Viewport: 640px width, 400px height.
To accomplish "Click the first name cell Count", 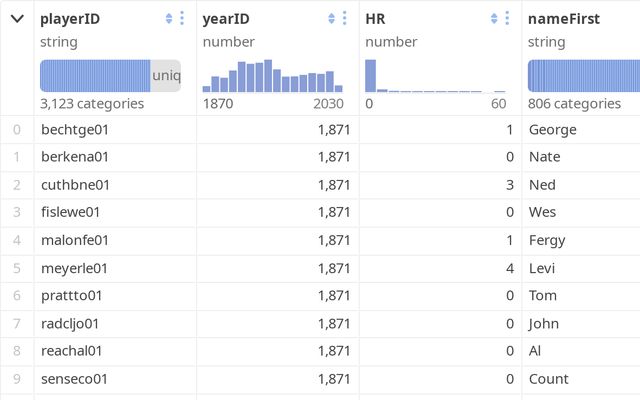I will coord(548,379).
